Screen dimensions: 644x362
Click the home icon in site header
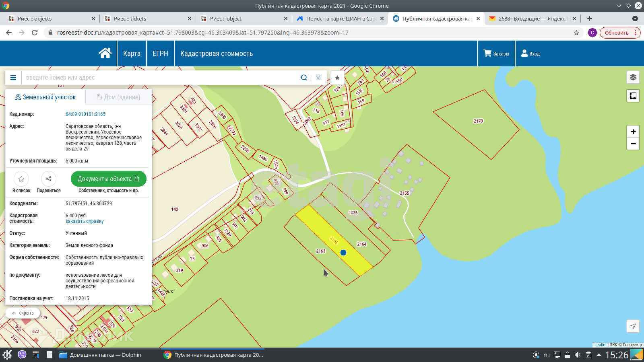(105, 53)
